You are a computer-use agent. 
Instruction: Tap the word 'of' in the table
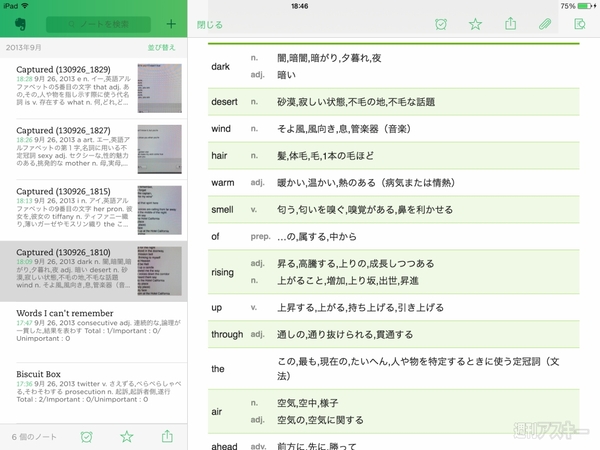coord(215,236)
